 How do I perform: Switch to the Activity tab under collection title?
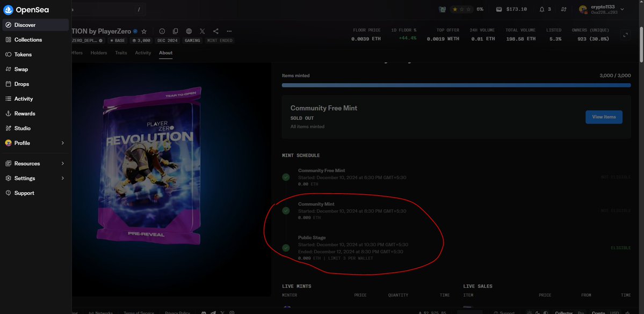pyautogui.click(x=143, y=53)
